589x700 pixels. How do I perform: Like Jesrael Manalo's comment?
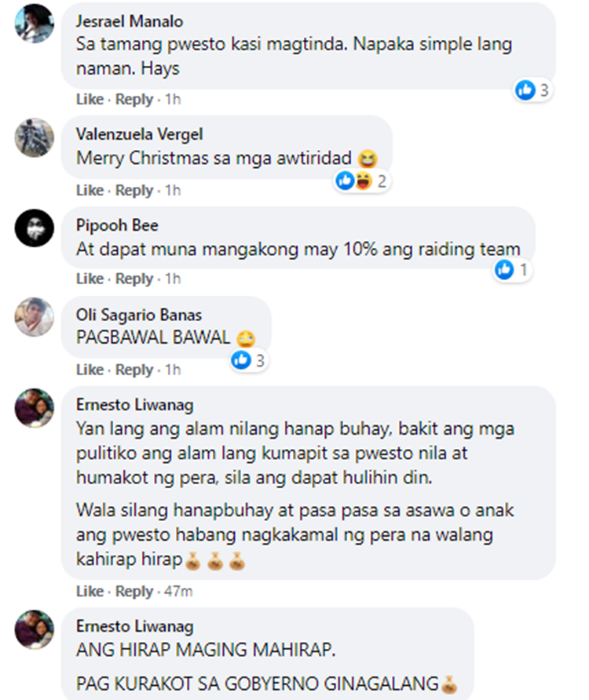coord(90,99)
